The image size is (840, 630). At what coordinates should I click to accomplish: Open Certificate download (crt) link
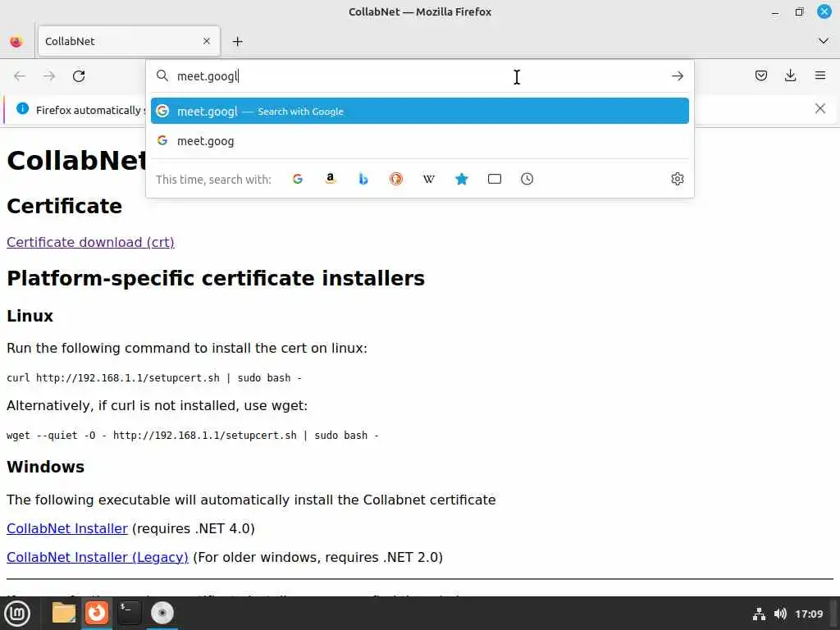90,242
